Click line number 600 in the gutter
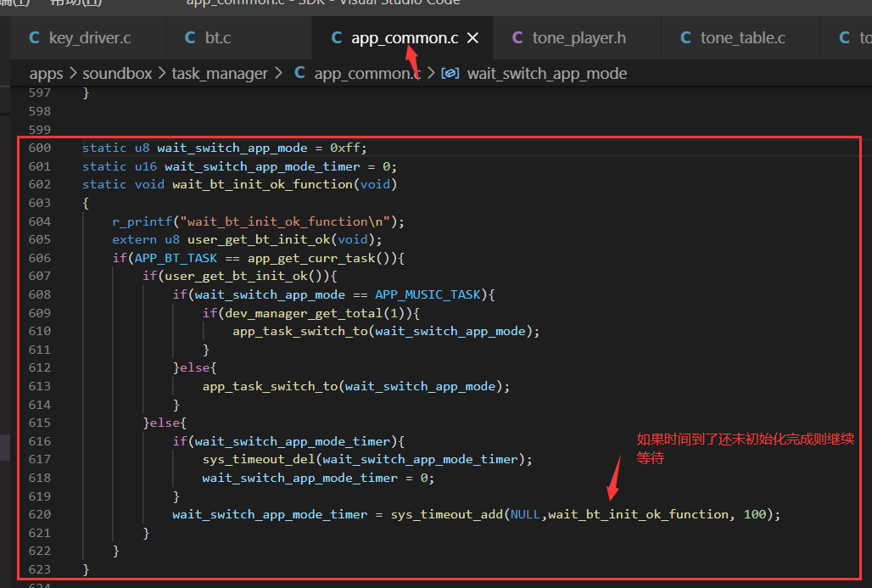The image size is (872, 588). [x=40, y=148]
